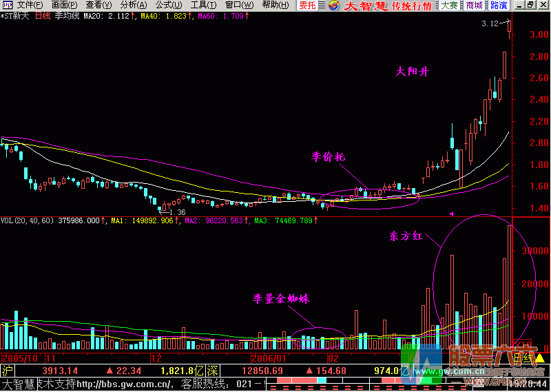Viewport: 551px width, 392px height.
Task: Click the 路演 roadshow button
Action: click(x=499, y=6)
